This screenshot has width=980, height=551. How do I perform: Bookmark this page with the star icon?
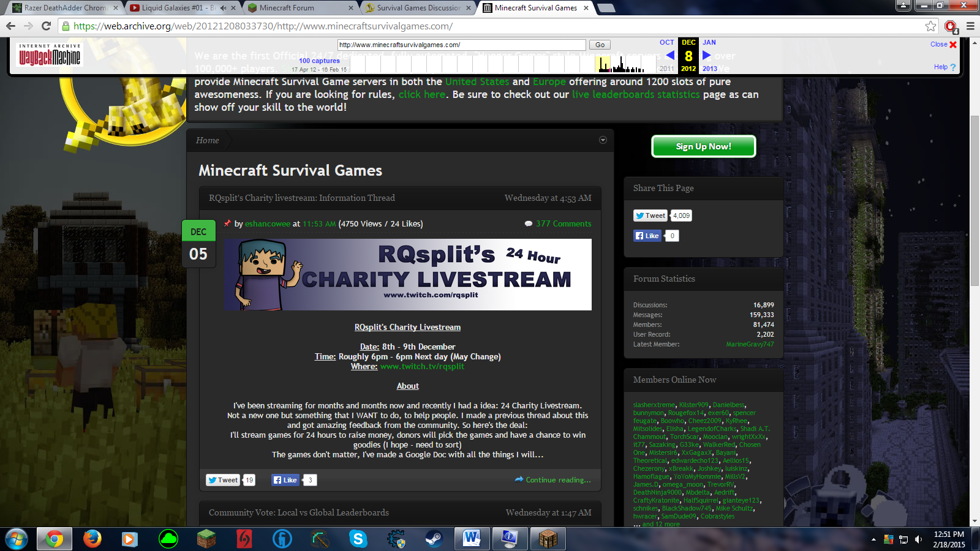tap(931, 26)
